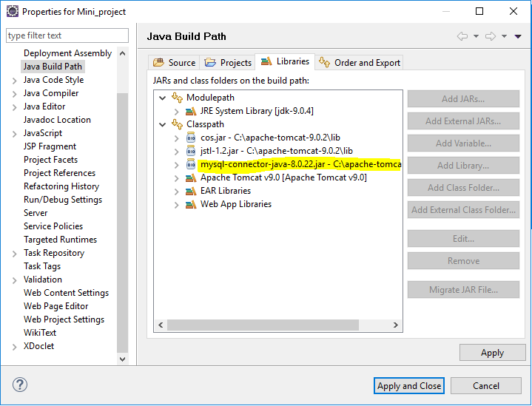This screenshot has width=532, height=406.
Task: Cancel the properties dialog
Action: pos(486,385)
